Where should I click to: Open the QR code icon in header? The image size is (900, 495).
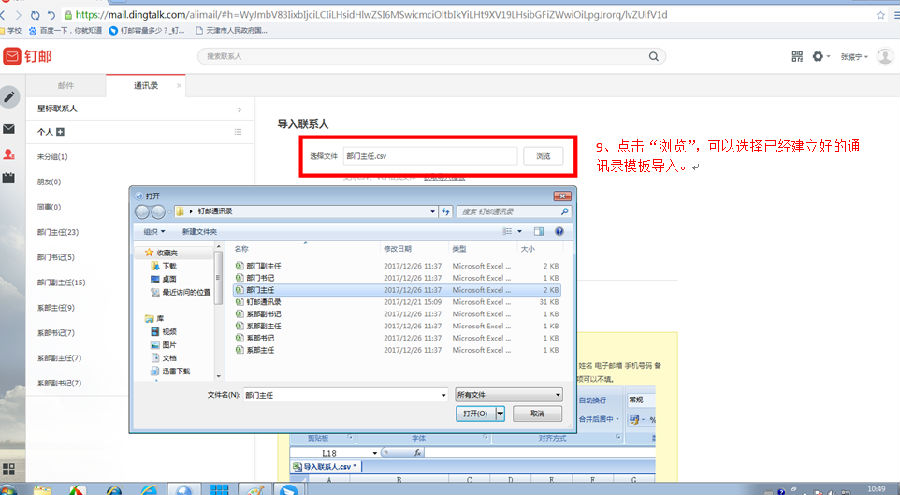[x=797, y=57]
